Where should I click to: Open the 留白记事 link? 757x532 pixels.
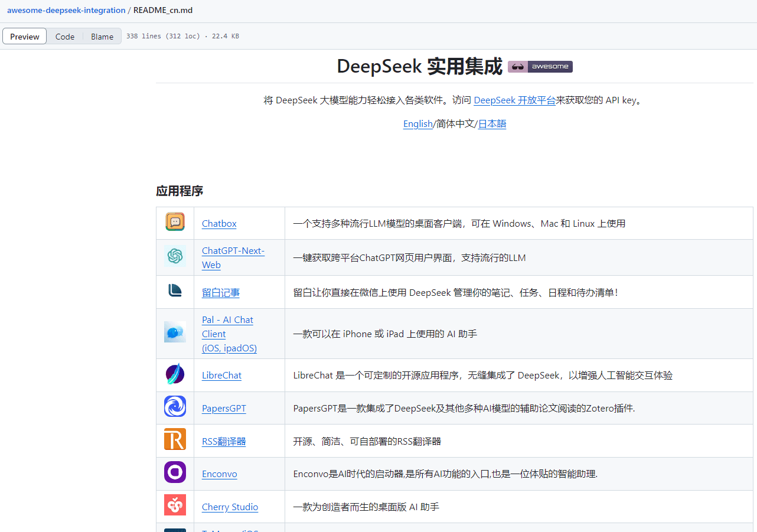pos(221,293)
